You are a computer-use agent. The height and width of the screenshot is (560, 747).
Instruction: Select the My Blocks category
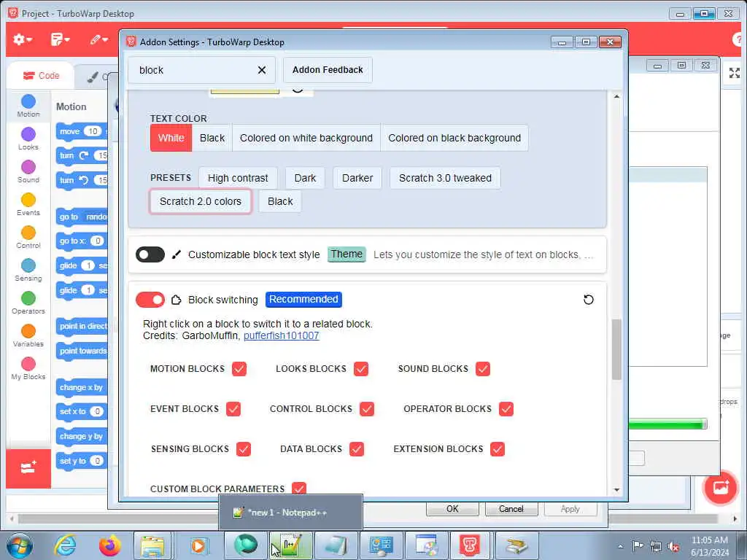click(x=28, y=368)
